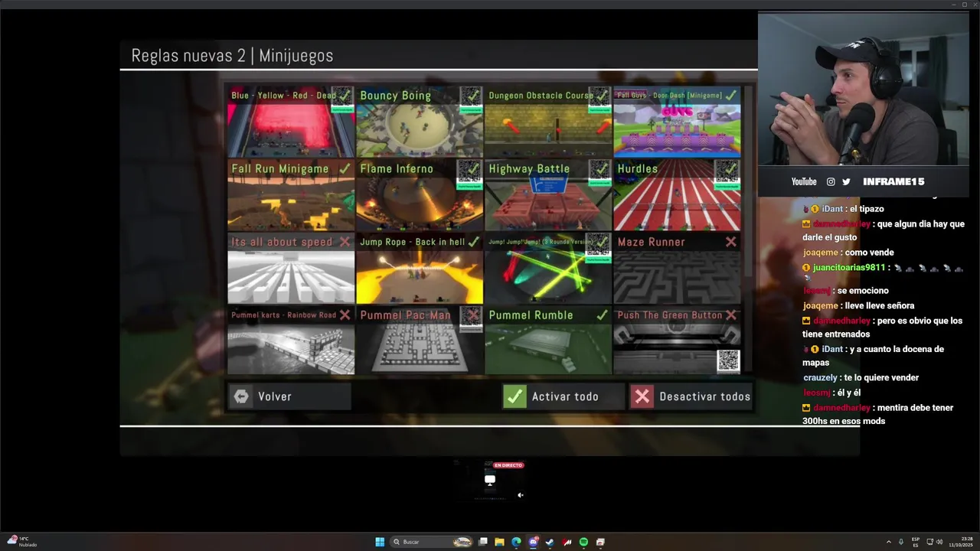Click the Pummel karts - Rainbow Road title
The width and height of the screenshot is (980, 551).
(284, 315)
